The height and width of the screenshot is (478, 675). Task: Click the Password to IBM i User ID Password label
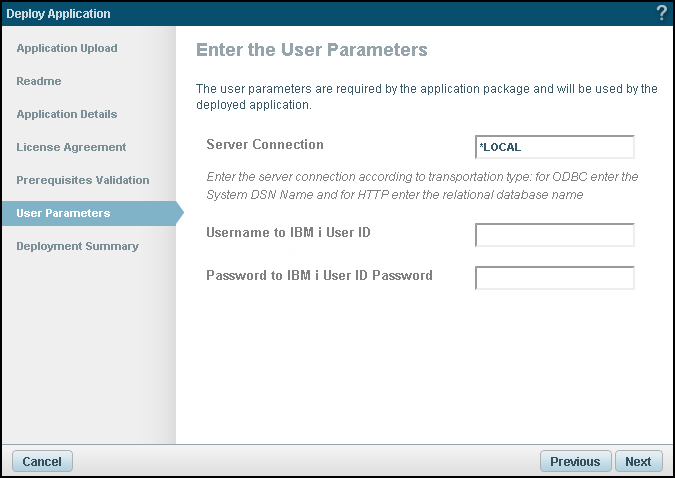coord(319,275)
